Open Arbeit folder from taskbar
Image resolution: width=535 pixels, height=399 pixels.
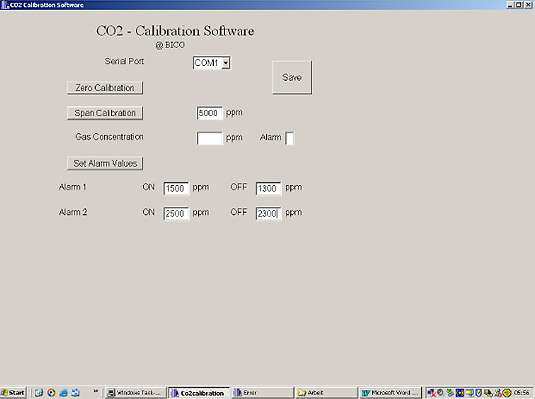pos(326,393)
